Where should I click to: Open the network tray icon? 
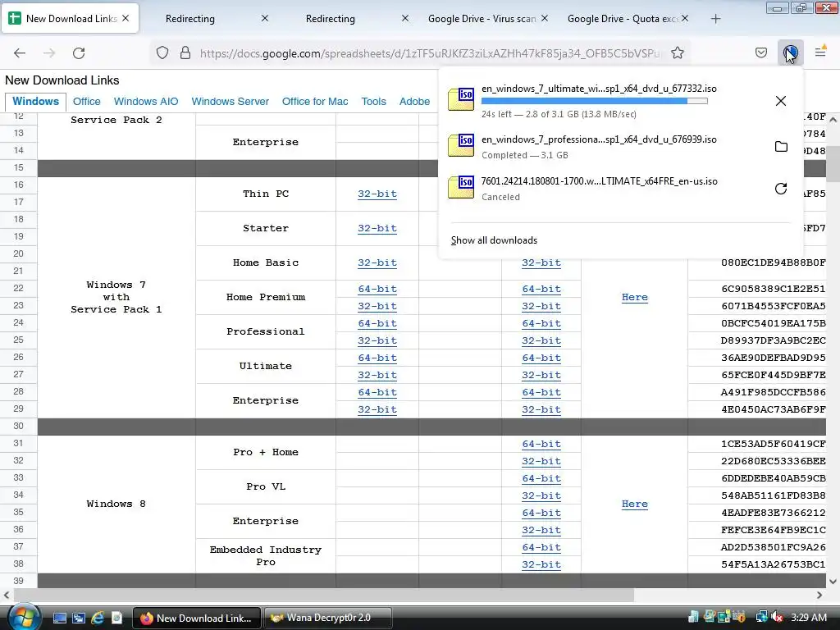click(761, 617)
